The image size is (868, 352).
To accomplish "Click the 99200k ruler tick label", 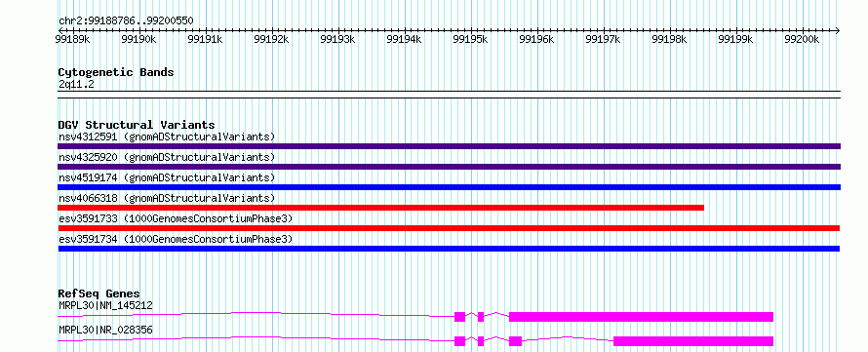I will 802,39.
